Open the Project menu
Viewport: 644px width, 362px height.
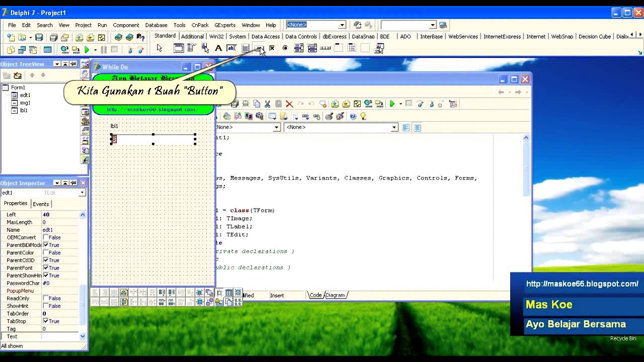click(84, 25)
